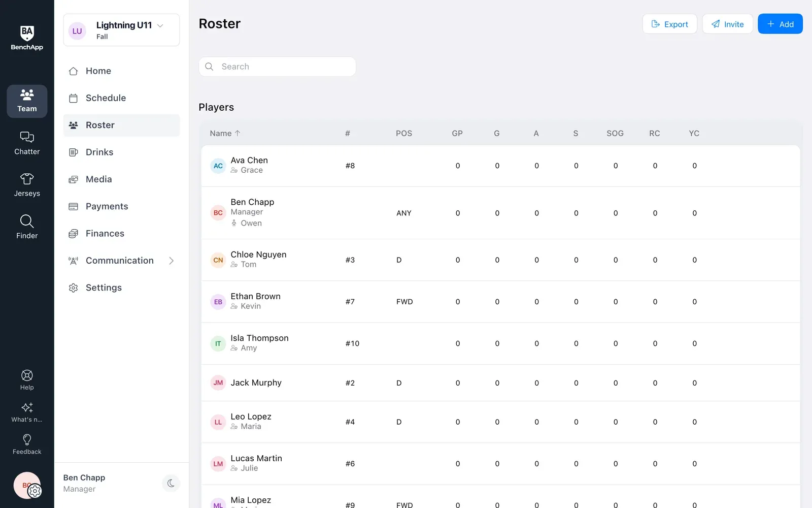Select the Roster menu item
This screenshot has height=508, width=812.
[121, 125]
